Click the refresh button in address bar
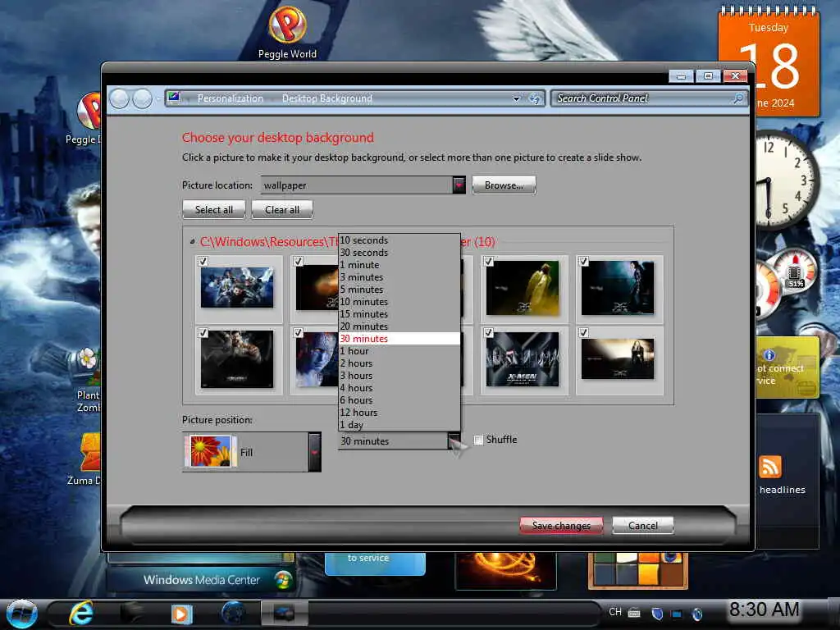Screen dimensions: 840x630 tap(535, 98)
